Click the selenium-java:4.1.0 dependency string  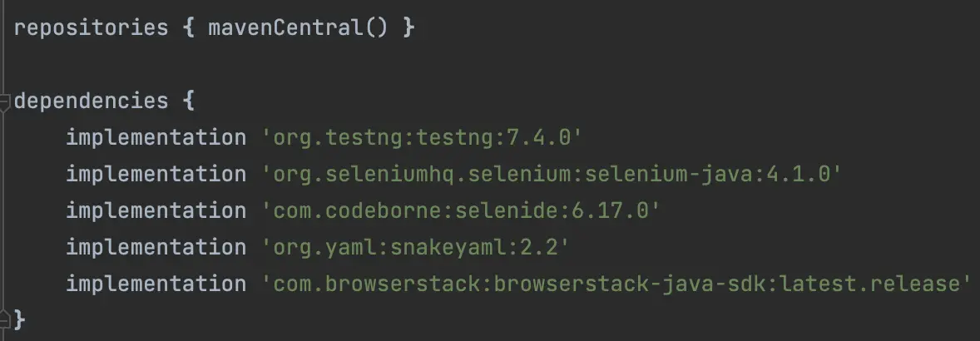552,175
